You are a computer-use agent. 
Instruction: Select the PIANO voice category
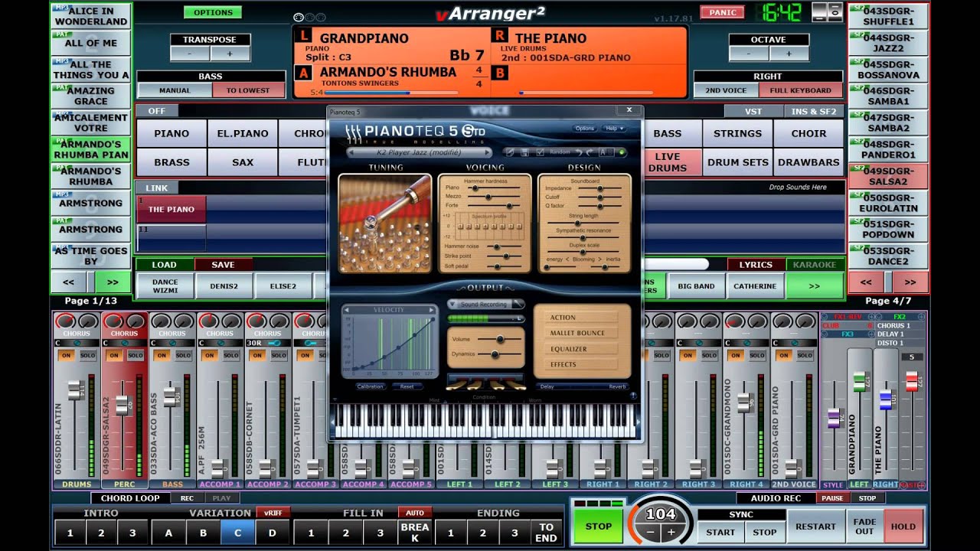(171, 133)
